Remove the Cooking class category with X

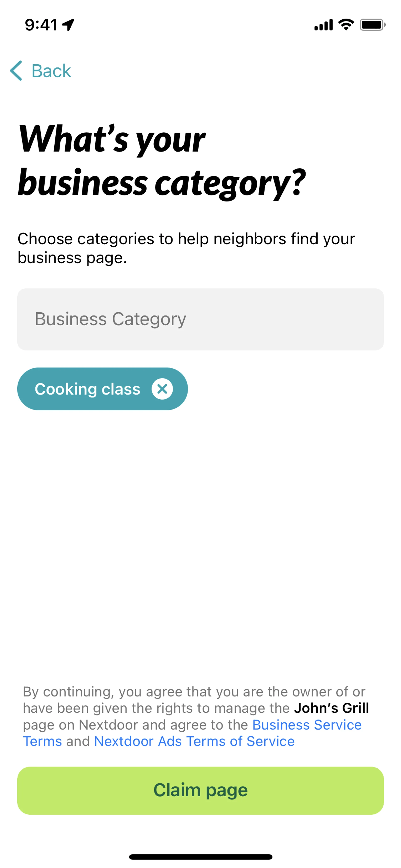coord(162,389)
